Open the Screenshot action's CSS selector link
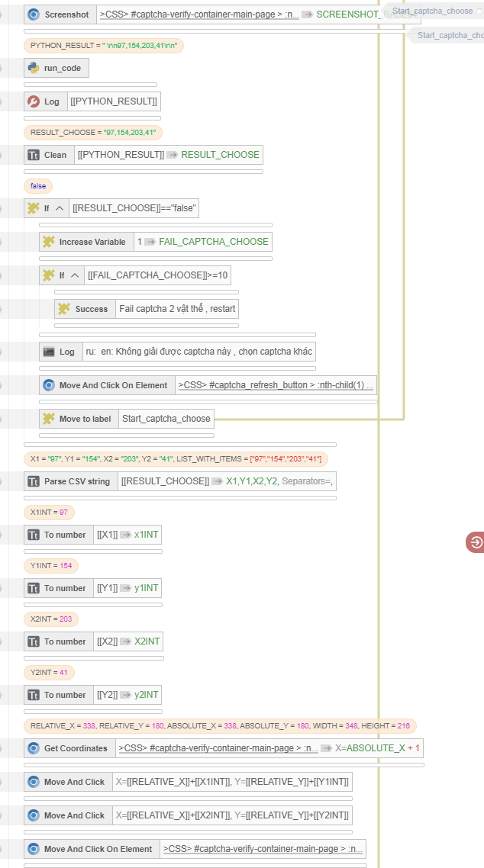The height and width of the screenshot is (868, 484). coord(200,14)
